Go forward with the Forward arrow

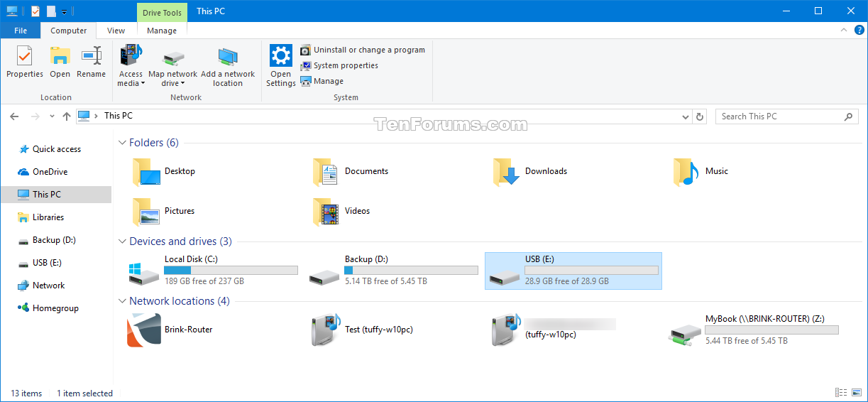(x=35, y=116)
